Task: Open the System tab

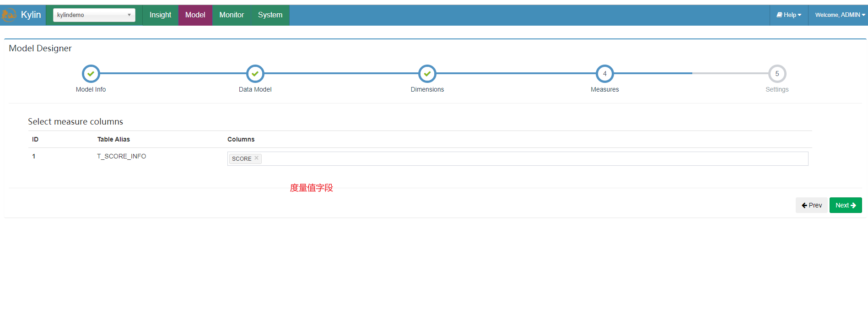Action: (270, 15)
